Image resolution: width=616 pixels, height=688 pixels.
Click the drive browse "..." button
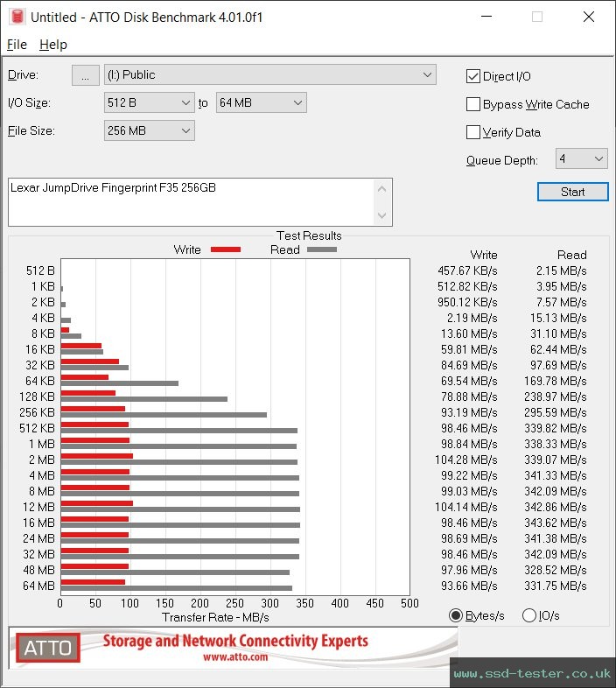click(x=85, y=75)
